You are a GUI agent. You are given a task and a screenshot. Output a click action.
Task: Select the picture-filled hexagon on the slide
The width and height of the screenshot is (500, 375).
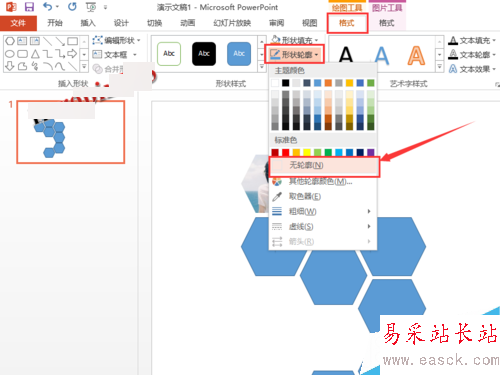[256, 183]
